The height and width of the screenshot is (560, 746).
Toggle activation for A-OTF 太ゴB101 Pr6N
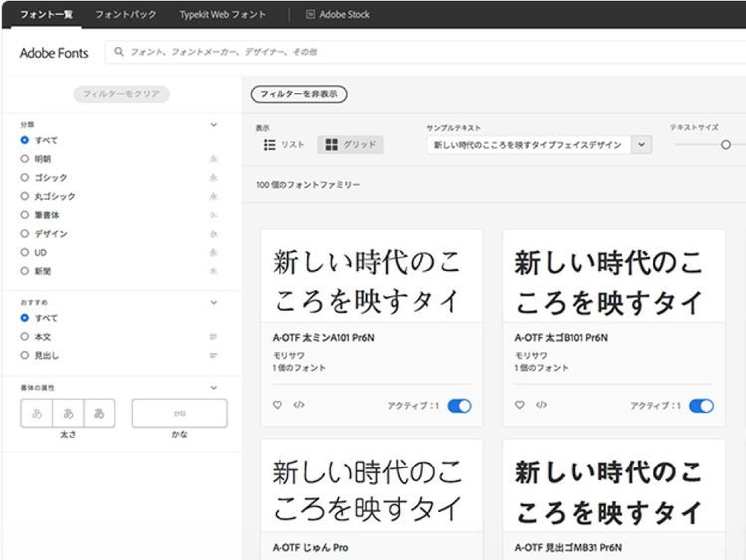[x=701, y=406]
